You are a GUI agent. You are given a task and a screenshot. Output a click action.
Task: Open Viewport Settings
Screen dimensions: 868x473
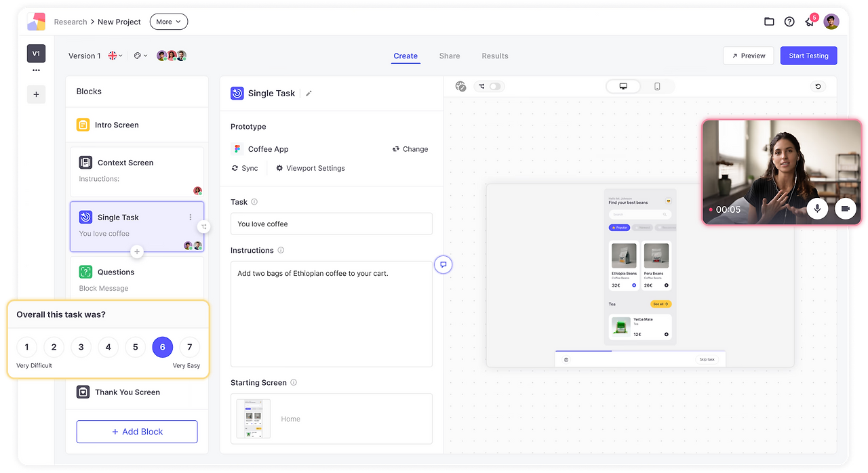[311, 168]
